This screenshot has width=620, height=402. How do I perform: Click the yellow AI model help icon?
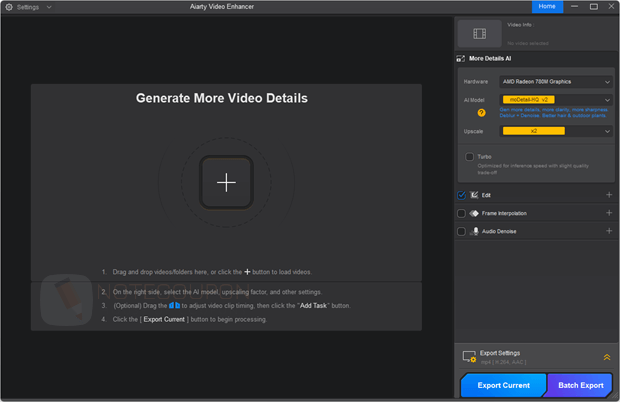tap(481, 113)
